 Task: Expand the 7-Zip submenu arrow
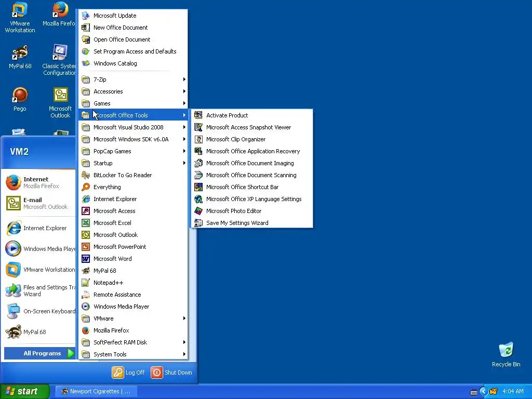[184, 79]
